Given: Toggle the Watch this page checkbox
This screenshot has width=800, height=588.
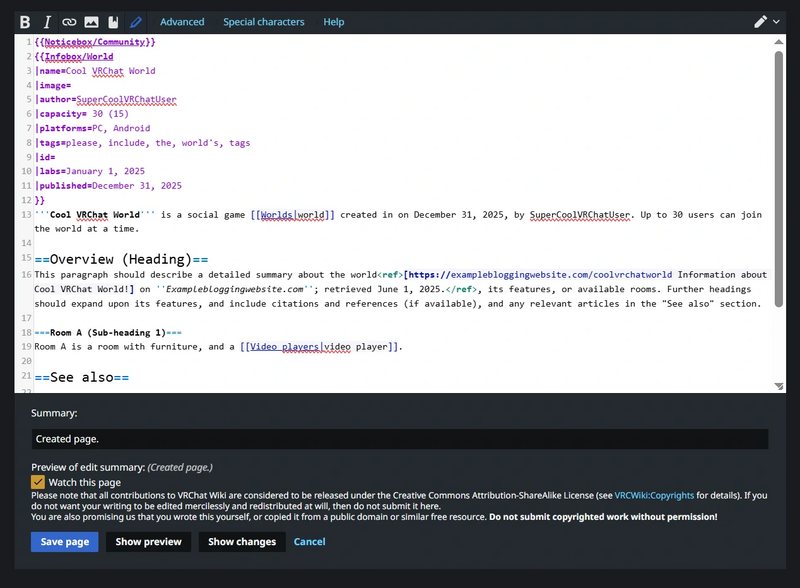Looking at the screenshot, I should 38,482.
